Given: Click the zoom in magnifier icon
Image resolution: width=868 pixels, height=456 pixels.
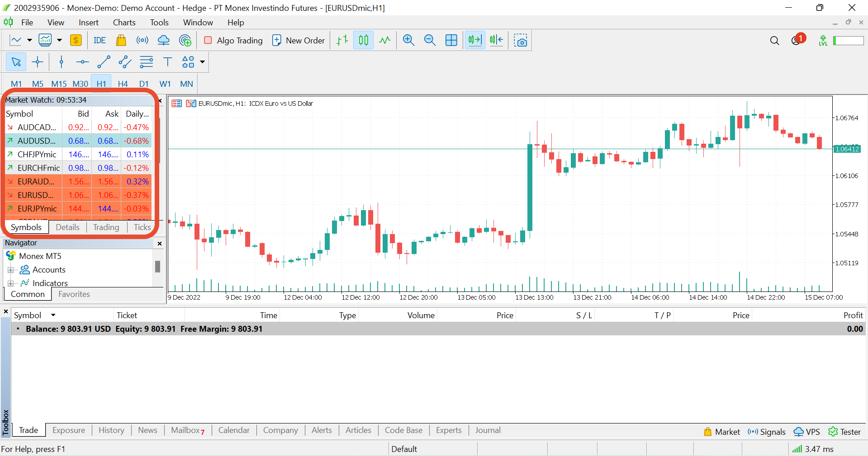Looking at the screenshot, I should 408,40.
